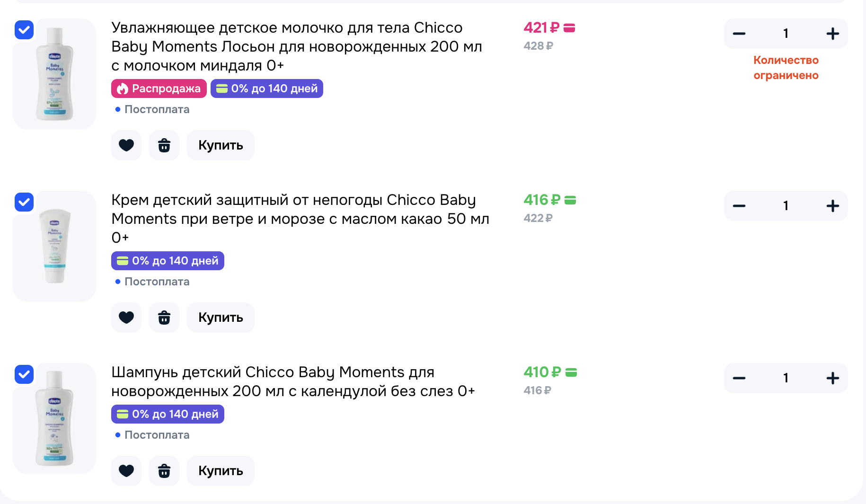Delete the body lotion using its trash icon
This screenshot has height=504, width=866.
(164, 145)
